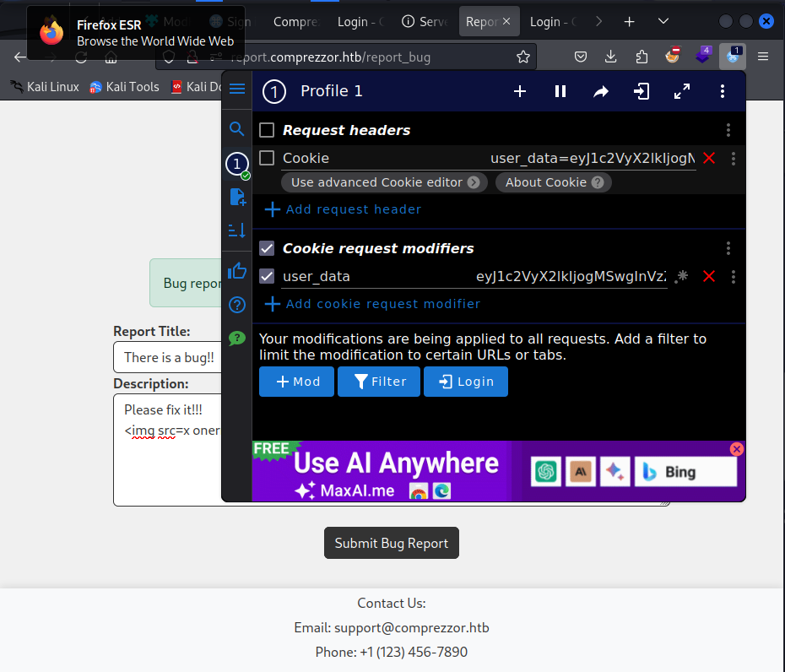This screenshot has width=785, height=672.
Task: Switch to the Compre tab
Action: pyautogui.click(x=295, y=22)
